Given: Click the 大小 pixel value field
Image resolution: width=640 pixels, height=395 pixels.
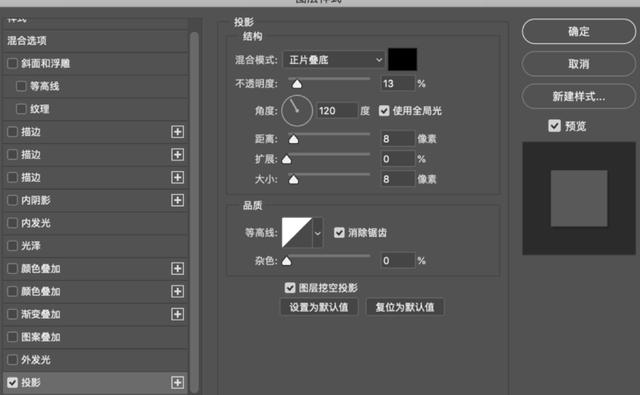Looking at the screenshot, I should (x=398, y=179).
